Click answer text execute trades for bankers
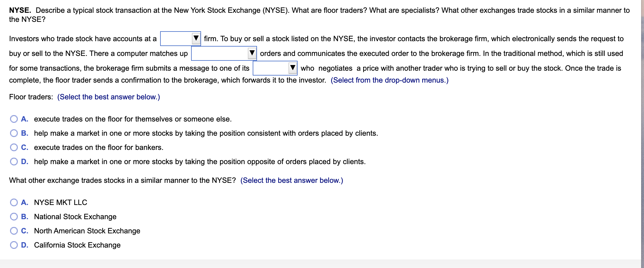The image size is (644, 268). [99, 147]
